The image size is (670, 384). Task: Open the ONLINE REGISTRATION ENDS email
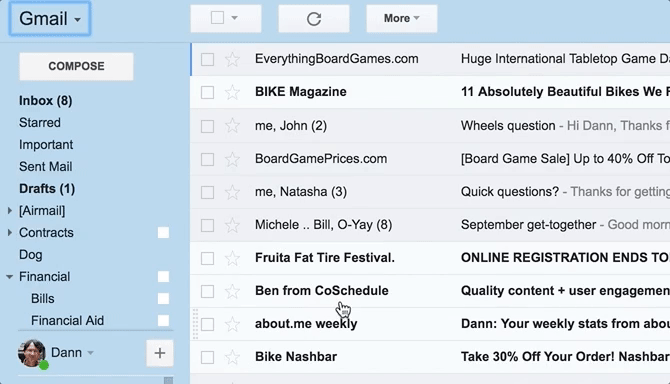[565, 258]
